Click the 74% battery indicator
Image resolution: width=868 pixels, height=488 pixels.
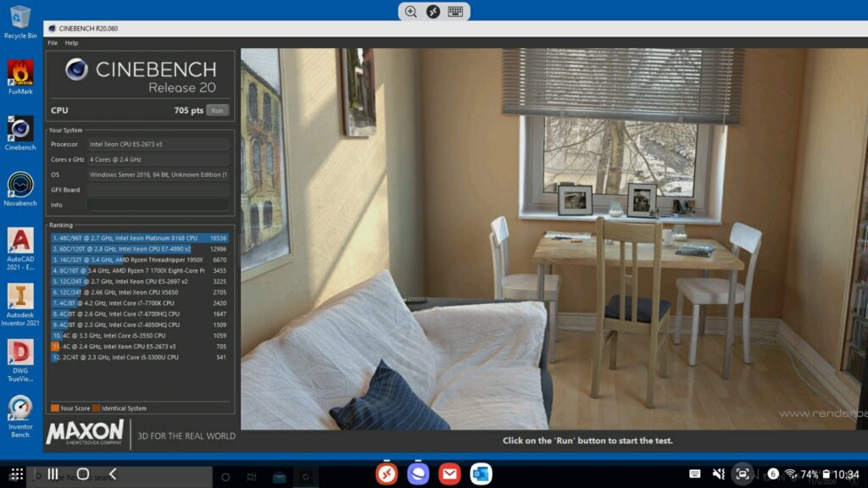[815, 474]
